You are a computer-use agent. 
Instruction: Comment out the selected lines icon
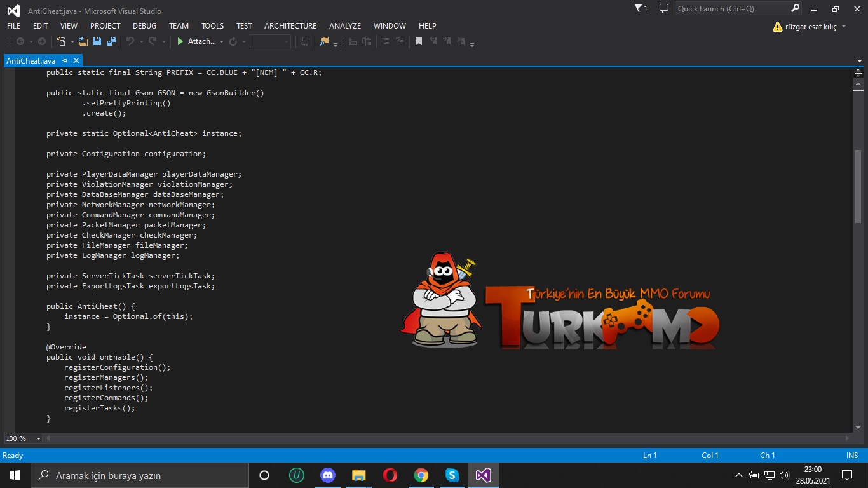(386, 41)
